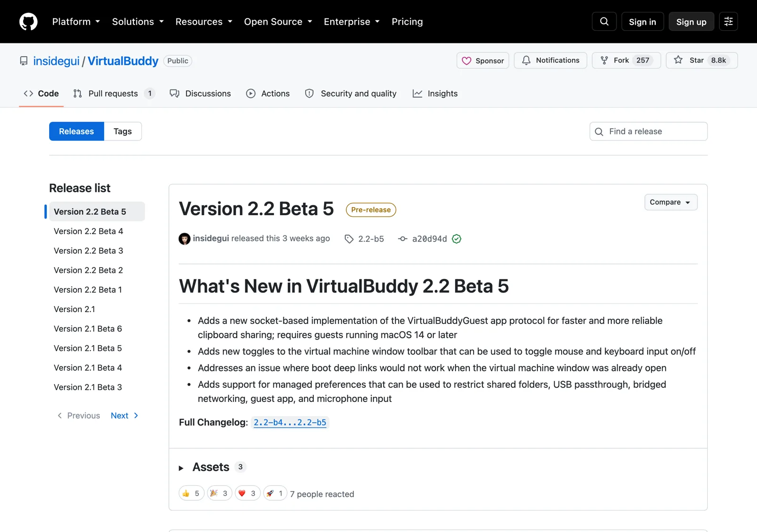Click the search magnifier icon in header
757x532 pixels.
604,22
